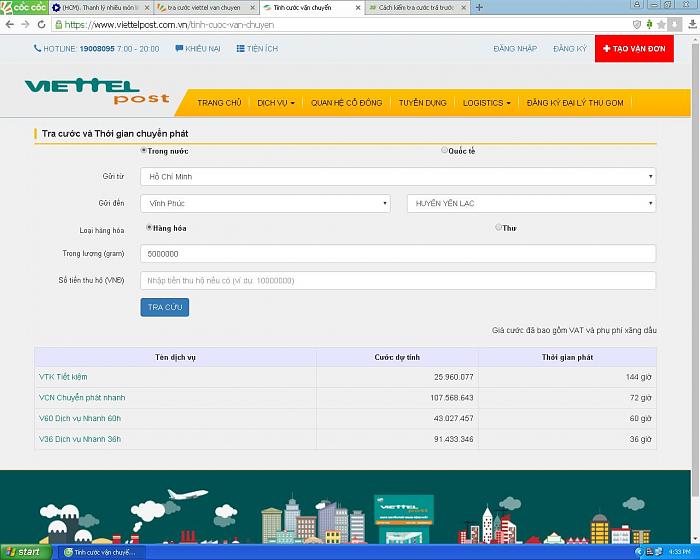700x560 pixels.
Task: Switch to 'Cách kiểm tra cước trả trước' tab
Action: (x=415, y=8)
